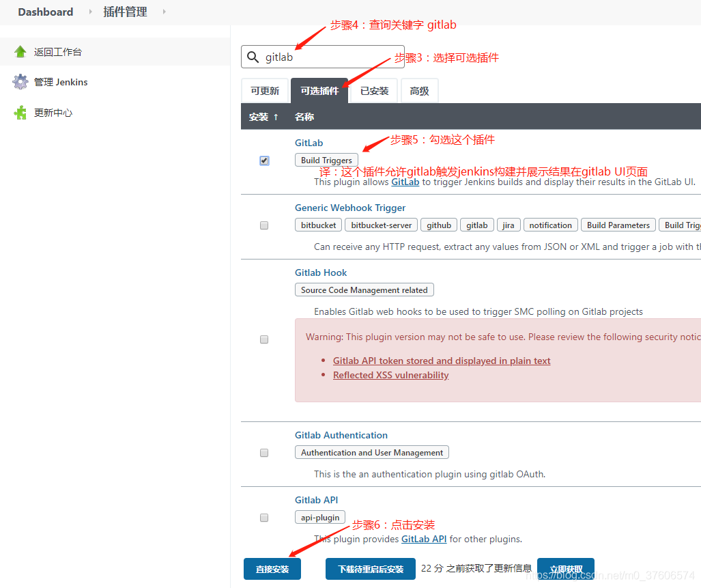The height and width of the screenshot is (588, 701).
Task: Click the gitlab tag under Generic Webhook Trigger
Action: [477, 225]
